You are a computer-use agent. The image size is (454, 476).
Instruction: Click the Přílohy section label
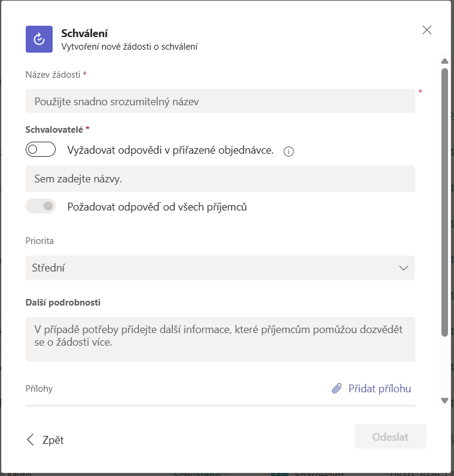coord(39,389)
